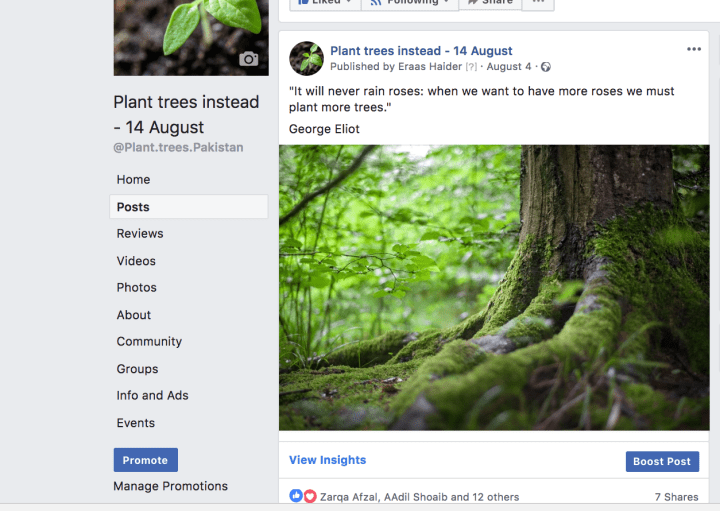Open the post options three-dot menu
This screenshot has height=511, width=720.
point(694,50)
